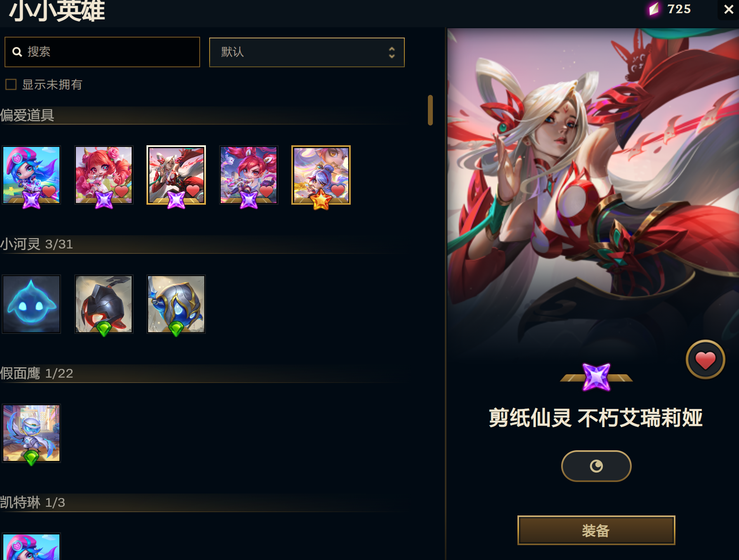Image resolution: width=739 pixels, height=560 pixels.
Task: Select the 假面鹰 little legend thumbnail
Action: [31, 433]
